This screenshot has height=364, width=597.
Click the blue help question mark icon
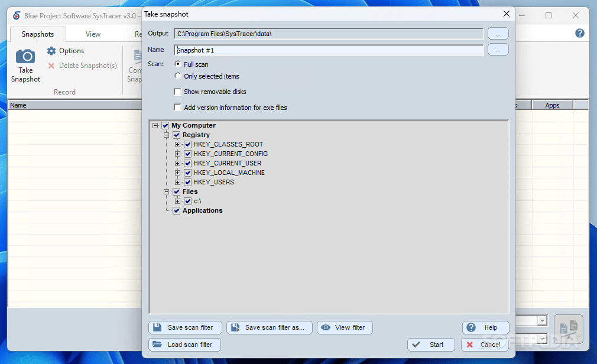click(579, 33)
